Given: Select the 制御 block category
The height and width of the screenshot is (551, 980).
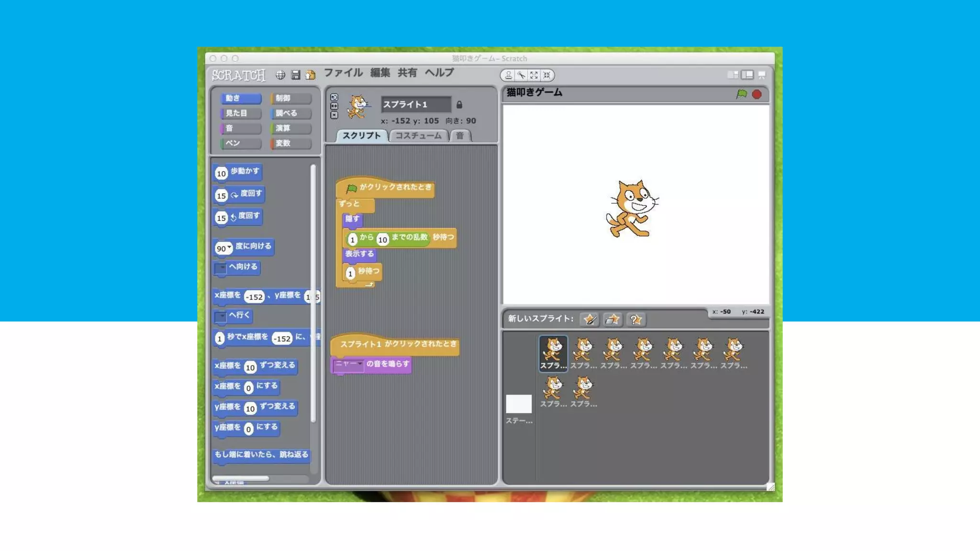Looking at the screenshot, I should pos(291,98).
